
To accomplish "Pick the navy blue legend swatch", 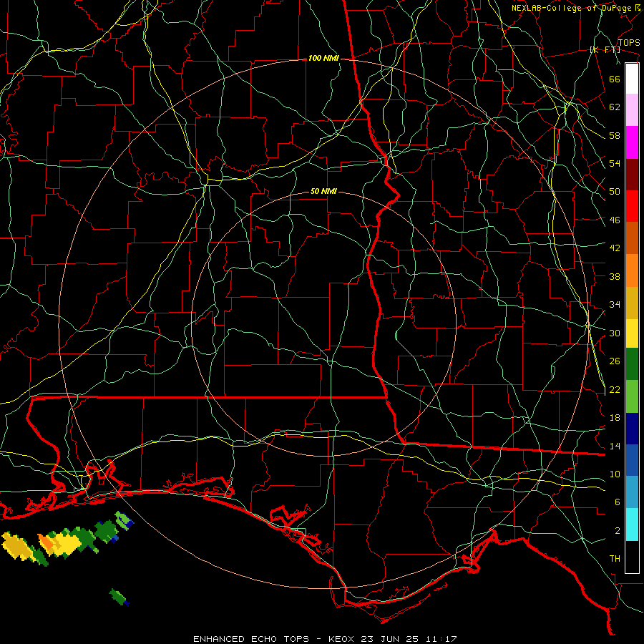I will click(632, 429).
